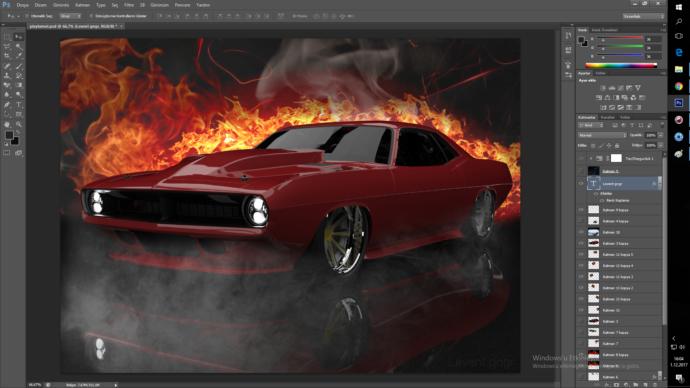Select the Hand tool
690x388 pixels.
(x=7, y=124)
